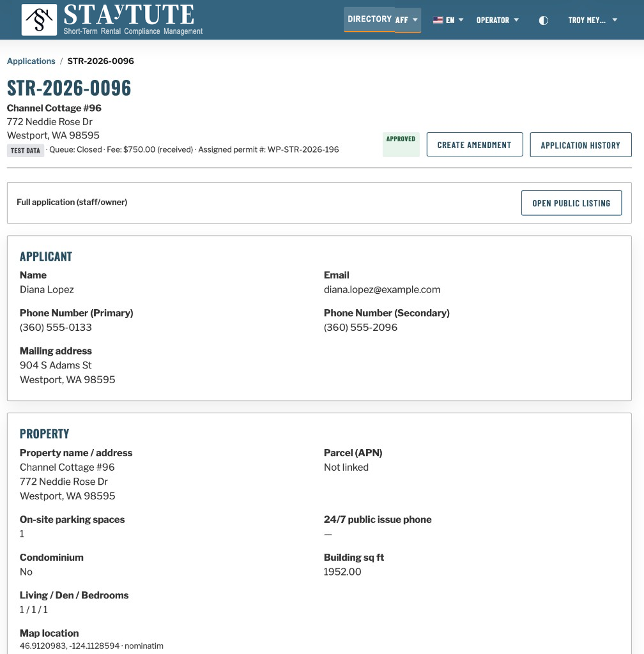This screenshot has height=654, width=644.
Task: Open Application History
Action: point(581,145)
